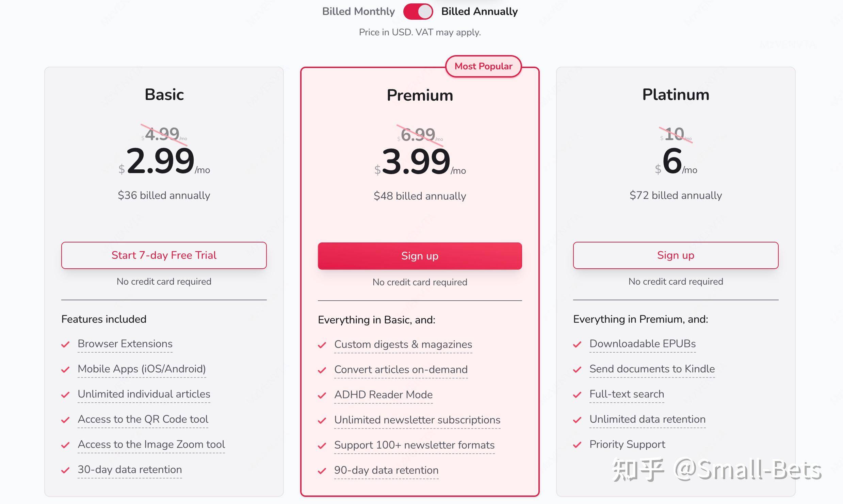Toggle the Billed Monthly/Annually switch
Viewport: 843px width, 504px height.
coord(418,12)
